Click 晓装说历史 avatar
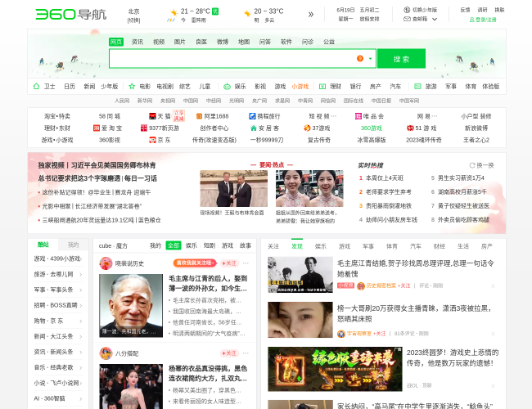The image size is (532, 409). [x=106, y=263]
